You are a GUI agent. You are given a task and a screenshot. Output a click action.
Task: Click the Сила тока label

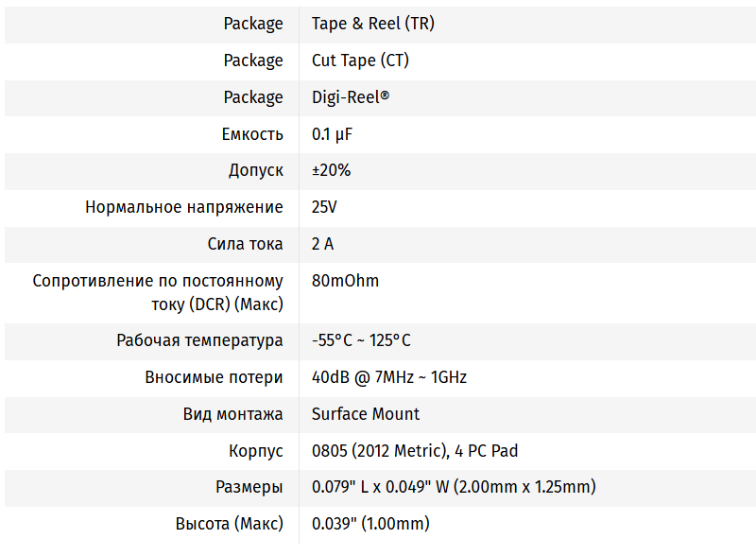click(245, 244)
